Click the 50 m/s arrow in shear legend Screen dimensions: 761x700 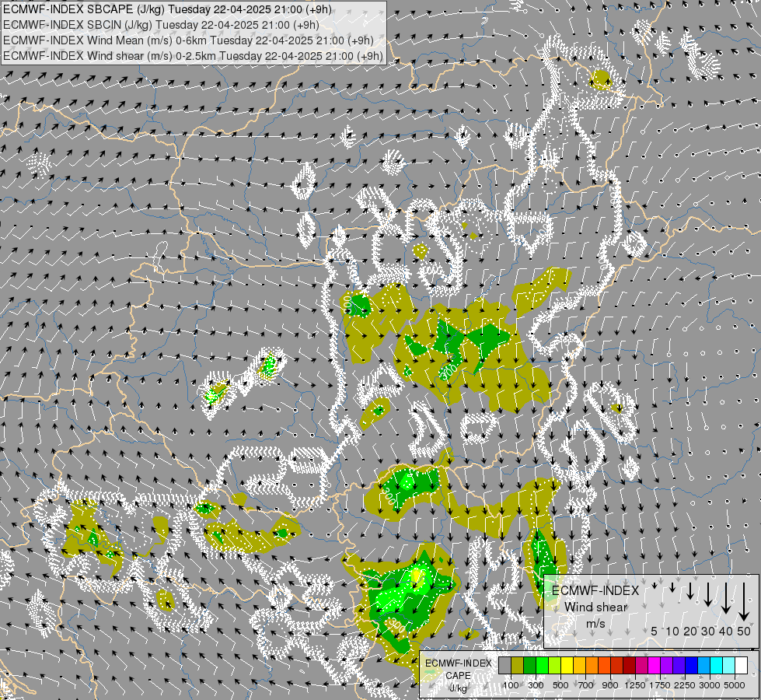tap(744, 601)
